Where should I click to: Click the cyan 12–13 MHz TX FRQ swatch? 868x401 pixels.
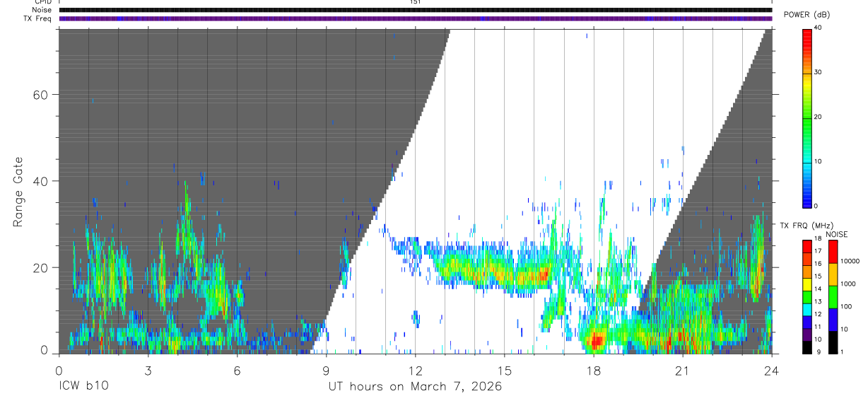(x=807, y=310)
